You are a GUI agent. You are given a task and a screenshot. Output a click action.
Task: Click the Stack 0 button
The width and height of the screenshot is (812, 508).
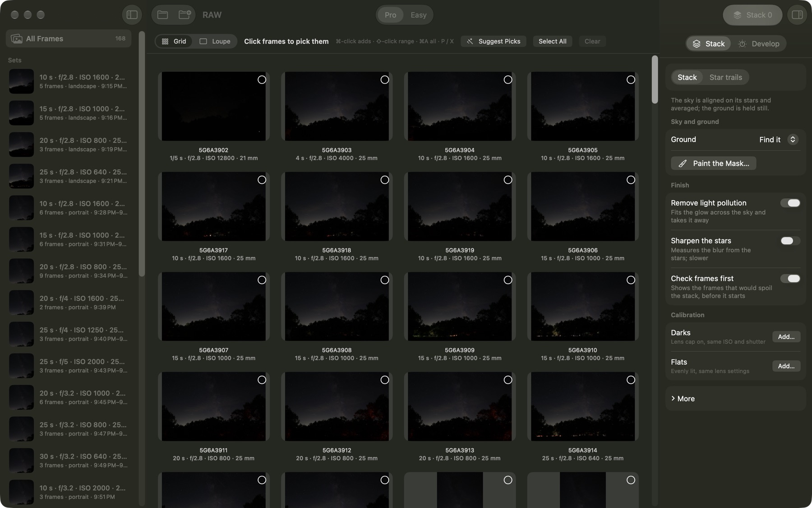(752, 15)
